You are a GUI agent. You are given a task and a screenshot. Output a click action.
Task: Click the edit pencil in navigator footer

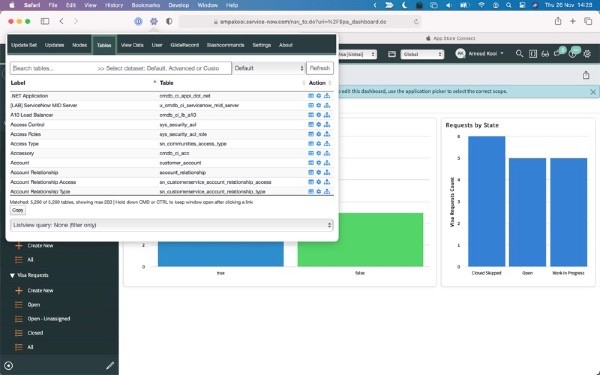(110, 365)
